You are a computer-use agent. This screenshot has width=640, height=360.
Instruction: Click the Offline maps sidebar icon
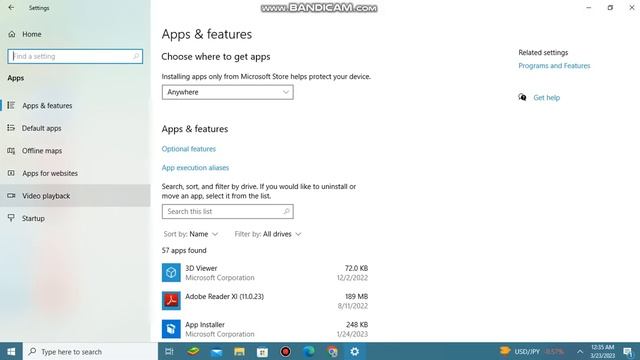11,151
